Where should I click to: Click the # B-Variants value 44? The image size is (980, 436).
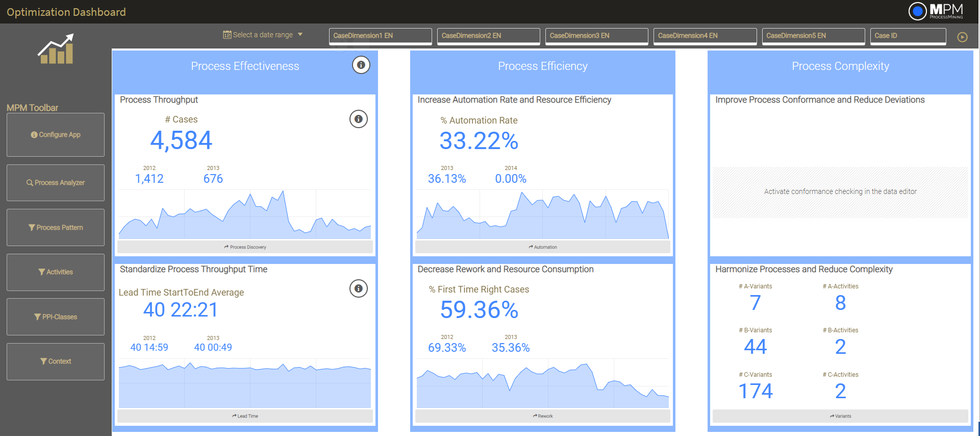point(756,347)
